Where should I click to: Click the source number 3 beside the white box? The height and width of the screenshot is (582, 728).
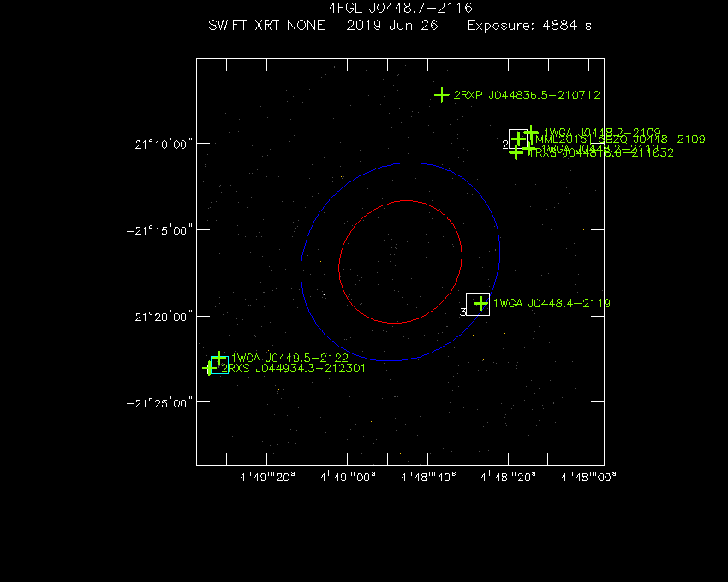[462, 312]
